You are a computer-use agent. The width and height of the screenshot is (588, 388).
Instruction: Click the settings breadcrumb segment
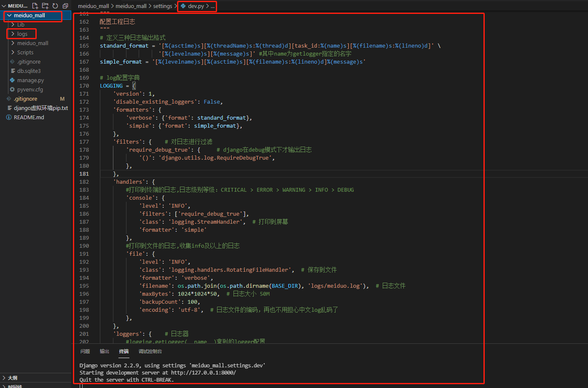[x=163, y=6]
